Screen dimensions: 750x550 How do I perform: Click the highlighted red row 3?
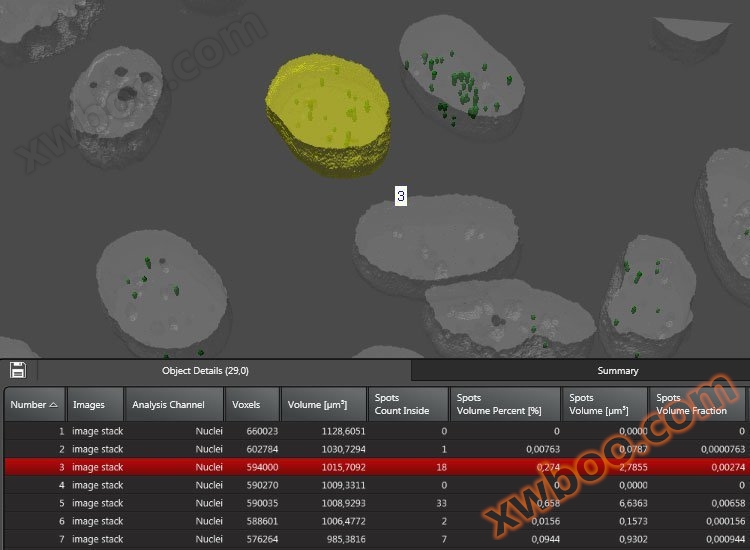click(300, 467)
